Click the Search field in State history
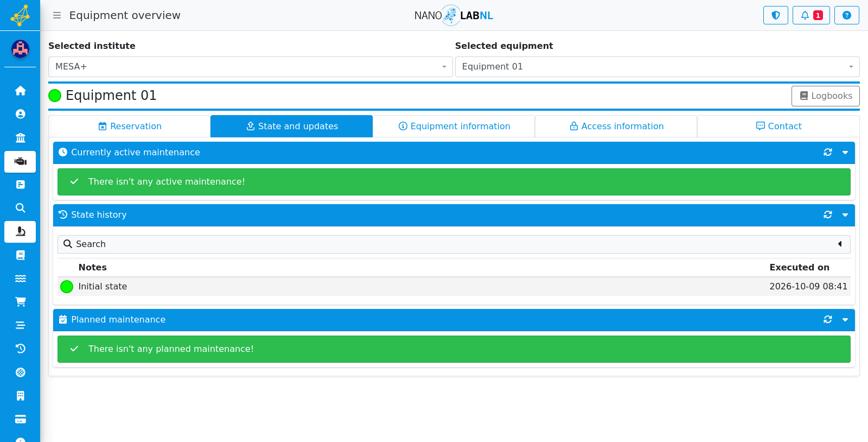Screen dimensions: 868x442 [454, 244]
